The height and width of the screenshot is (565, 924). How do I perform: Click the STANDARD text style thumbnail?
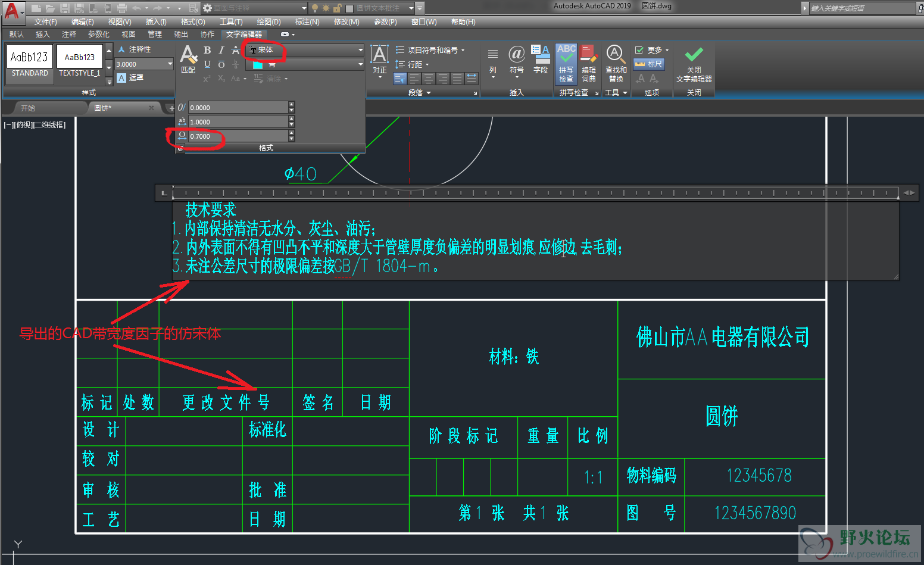pos(30,63)
